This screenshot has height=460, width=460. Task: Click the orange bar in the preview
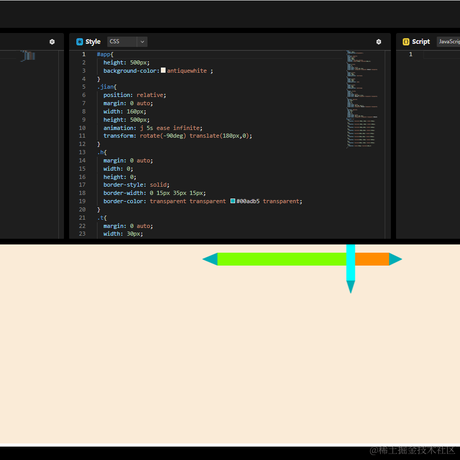[x=372, y=259]
